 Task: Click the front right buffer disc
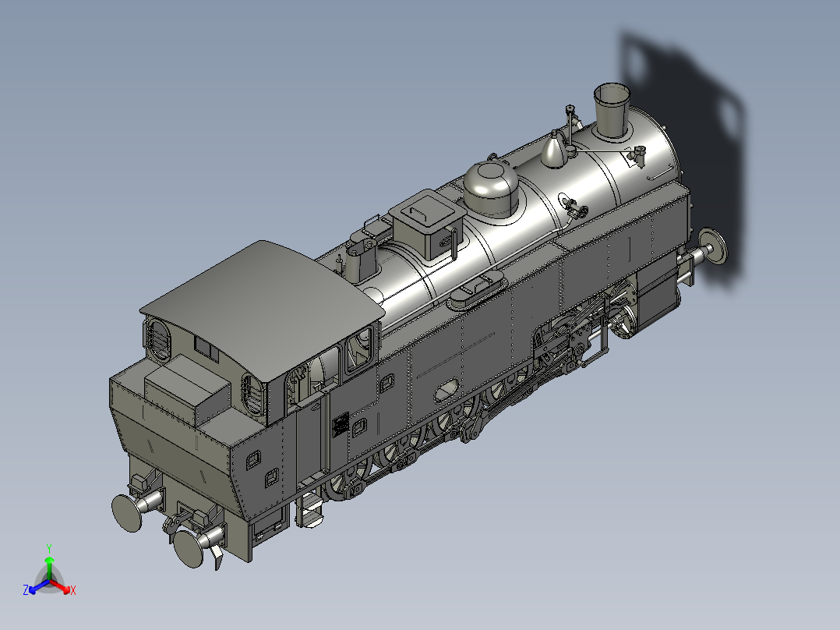713,246
